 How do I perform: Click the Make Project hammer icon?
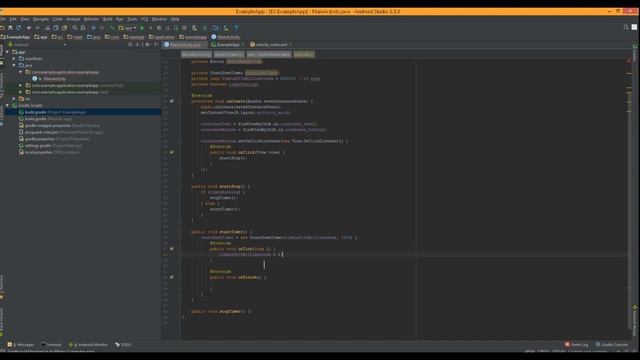tap(112, 28)
